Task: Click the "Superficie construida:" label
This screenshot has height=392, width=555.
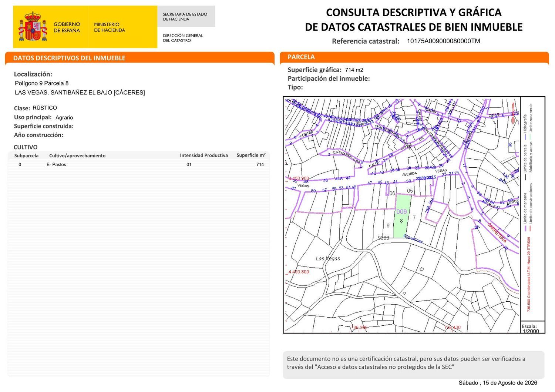Action: point(44,126)
